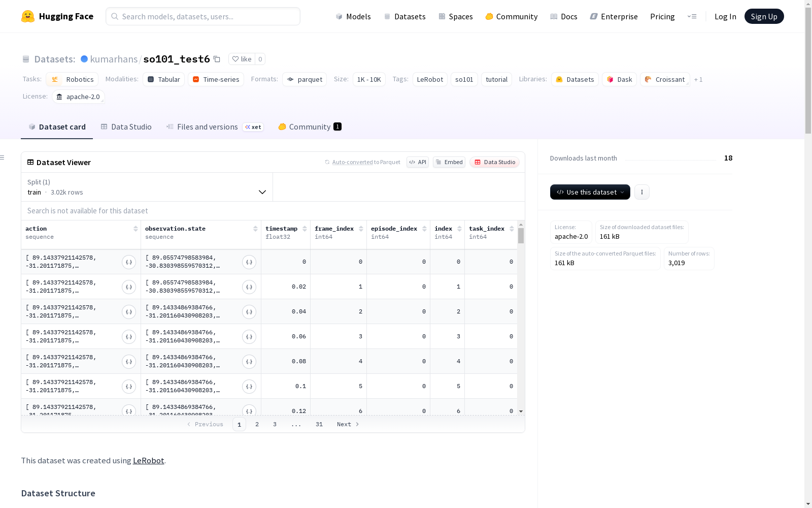812x508 pixels.
Task: Open the more options kebab button
Action: click(642, 192)
